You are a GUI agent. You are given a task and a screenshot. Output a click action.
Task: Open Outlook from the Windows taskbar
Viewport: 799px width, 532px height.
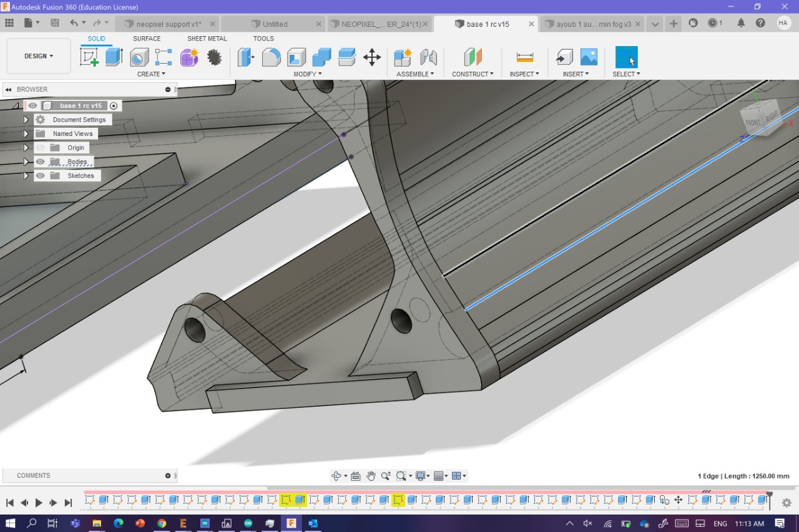pyautogui.click(x=313, y=523)
